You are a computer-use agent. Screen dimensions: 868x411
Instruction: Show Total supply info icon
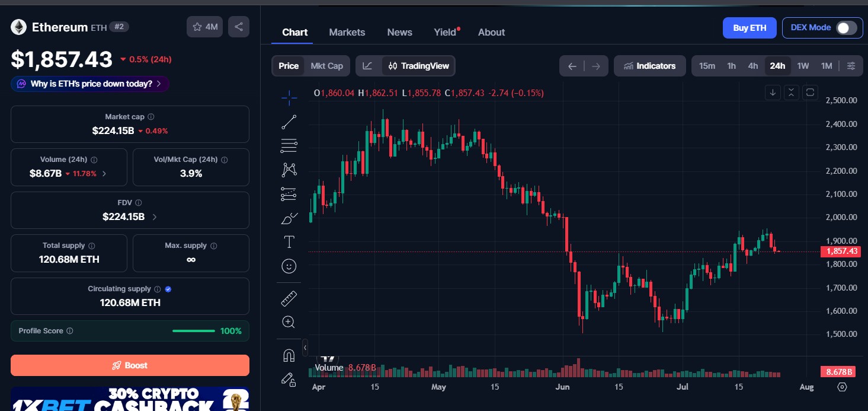(x=92, y=246)
